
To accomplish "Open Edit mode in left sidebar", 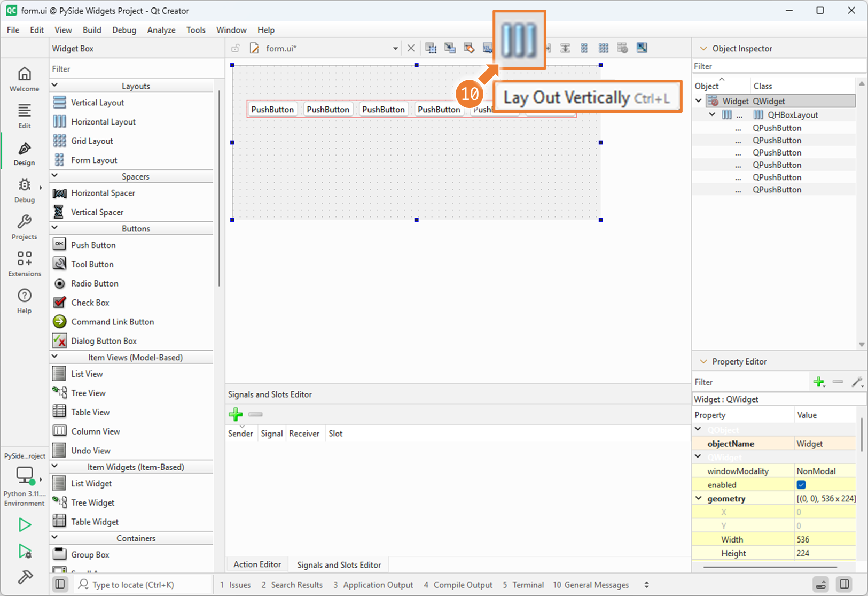I will tap(24, 116).
